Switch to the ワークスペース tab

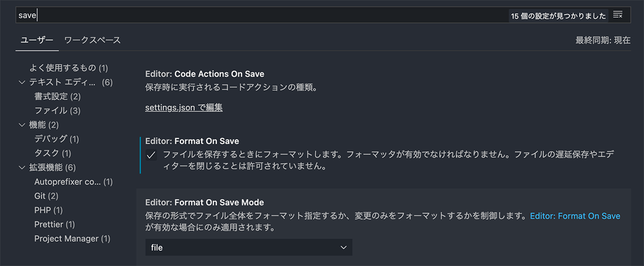(x=92, y=40)
